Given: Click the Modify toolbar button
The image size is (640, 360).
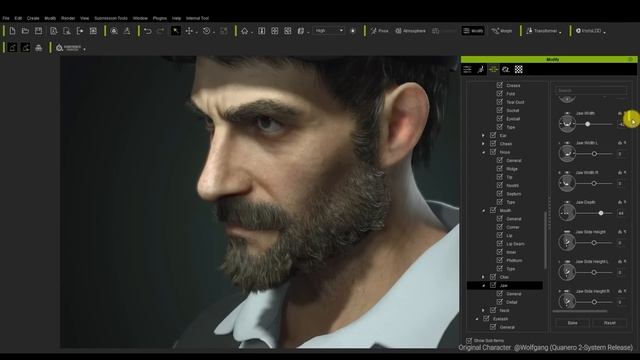Looking at the screenshot, I should (473, 31).
